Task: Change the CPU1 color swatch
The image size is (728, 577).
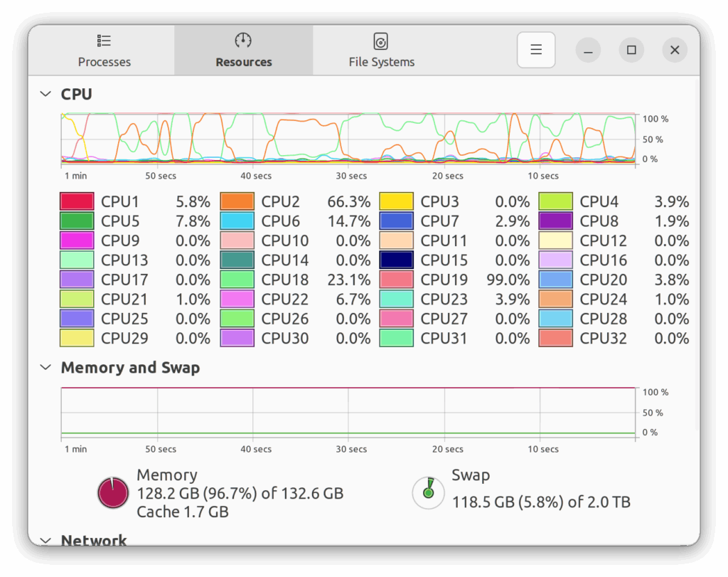Action: pos(77,202)
